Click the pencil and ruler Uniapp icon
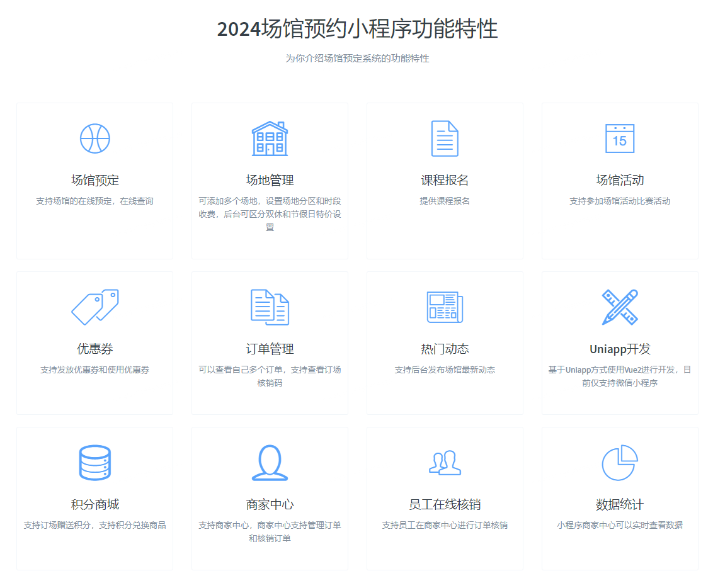This screenshot has height=588, width=713. [x=620, y=307]
